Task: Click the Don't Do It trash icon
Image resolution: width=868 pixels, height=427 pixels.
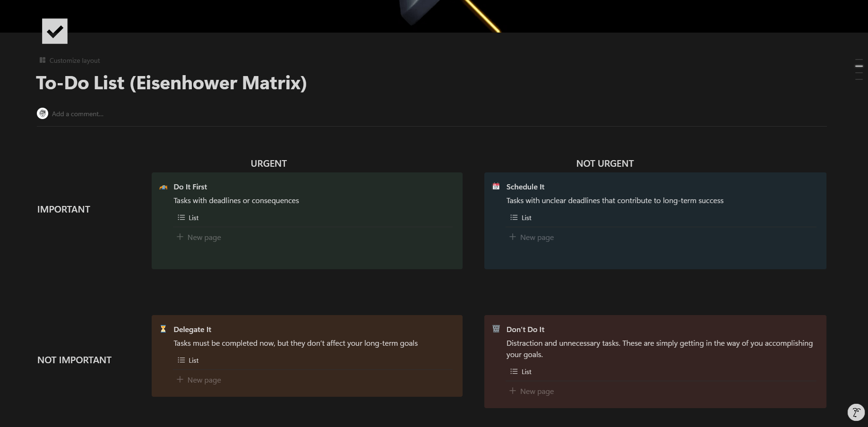Action: pos(496,329)
